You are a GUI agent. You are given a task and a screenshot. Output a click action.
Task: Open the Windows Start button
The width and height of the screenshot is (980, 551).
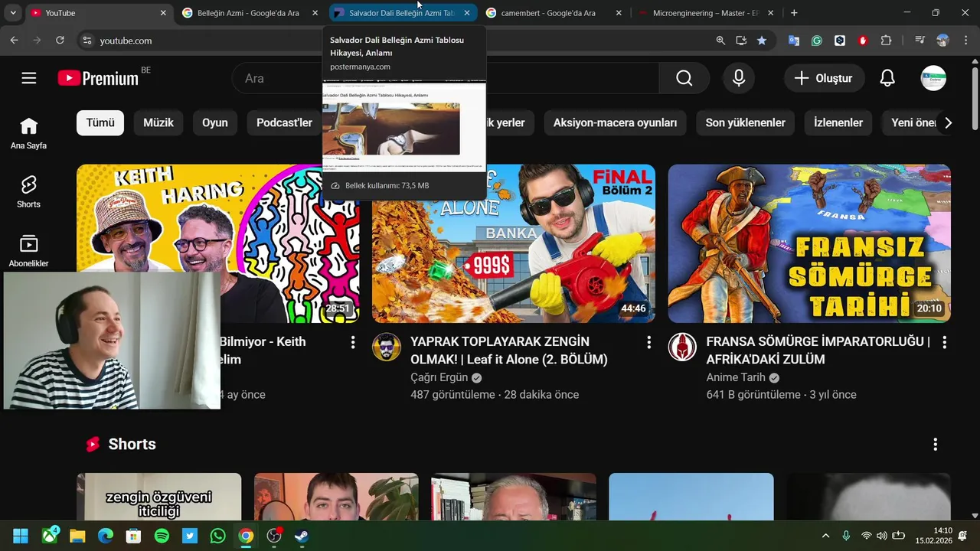21,536
